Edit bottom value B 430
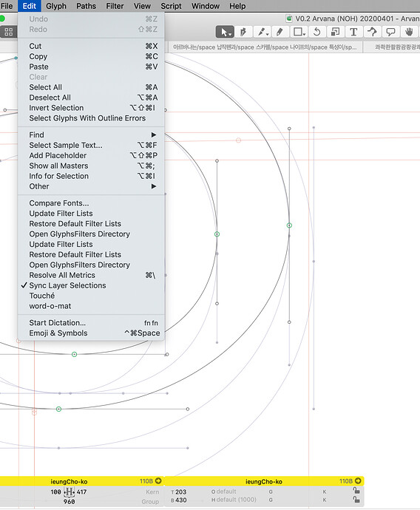The width and height of the screenshot is (420, 510). coord(179,500)
